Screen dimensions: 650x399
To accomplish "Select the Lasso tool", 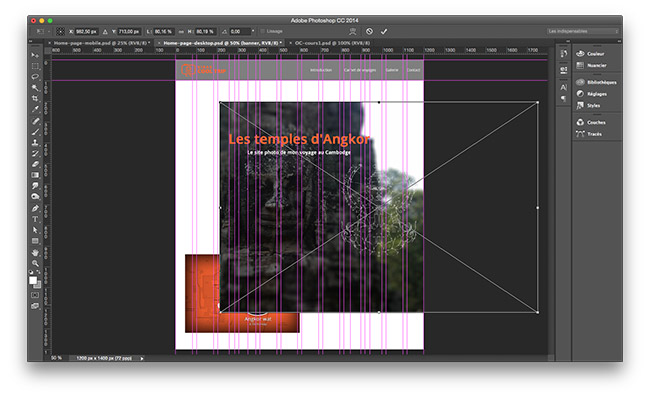I will (x=35, y=77).
